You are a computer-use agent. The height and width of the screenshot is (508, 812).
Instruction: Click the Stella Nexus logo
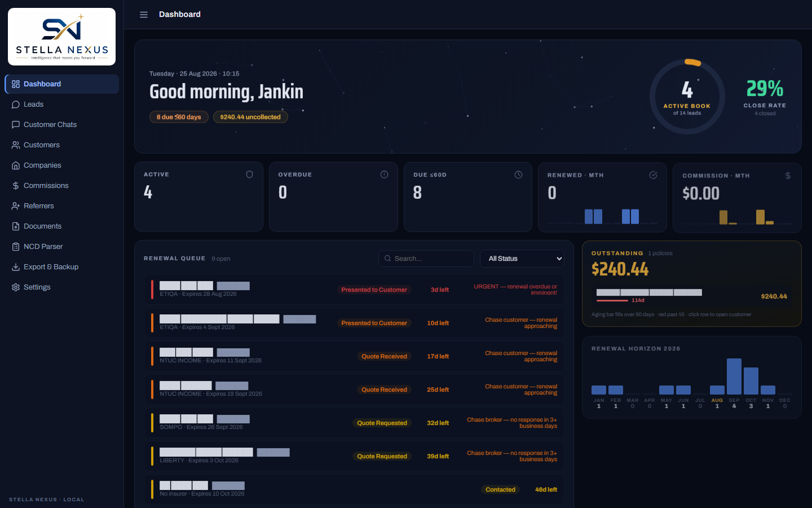[62, 37]
